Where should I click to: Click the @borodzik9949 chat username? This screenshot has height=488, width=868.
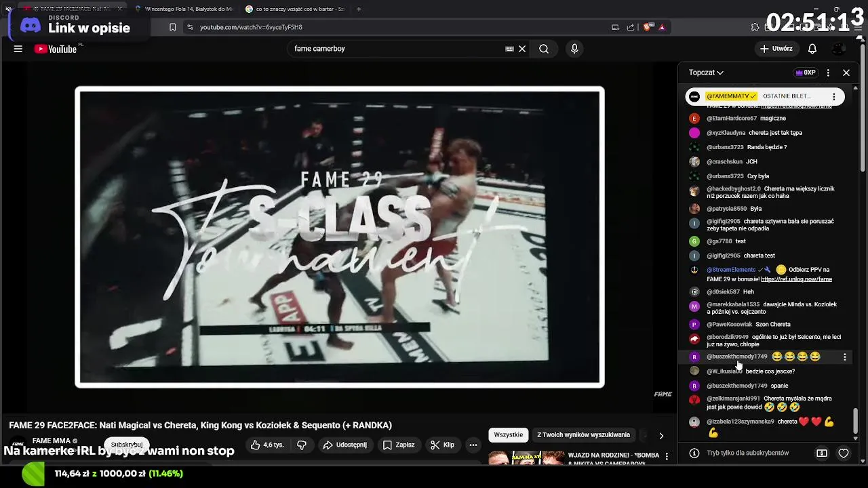[728, 337]
